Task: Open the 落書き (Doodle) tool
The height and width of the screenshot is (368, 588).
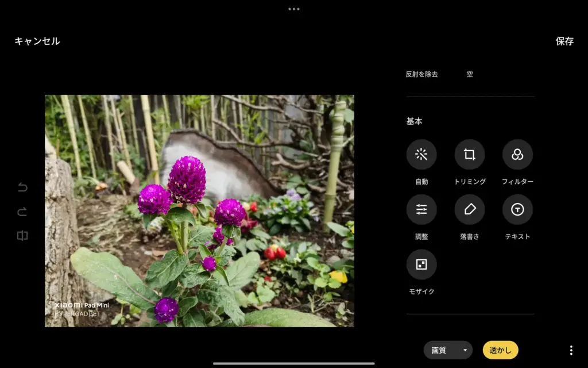Action: click(x=470, y=209)
